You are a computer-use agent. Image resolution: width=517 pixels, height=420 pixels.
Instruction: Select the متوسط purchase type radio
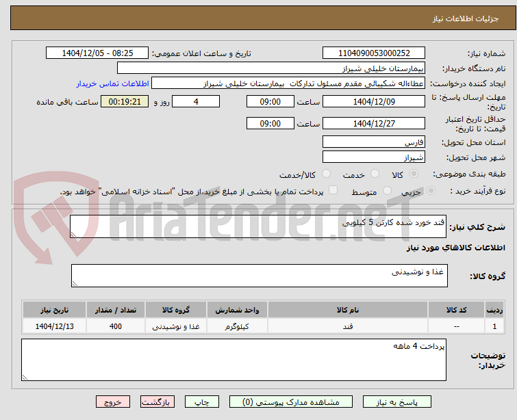387,191
